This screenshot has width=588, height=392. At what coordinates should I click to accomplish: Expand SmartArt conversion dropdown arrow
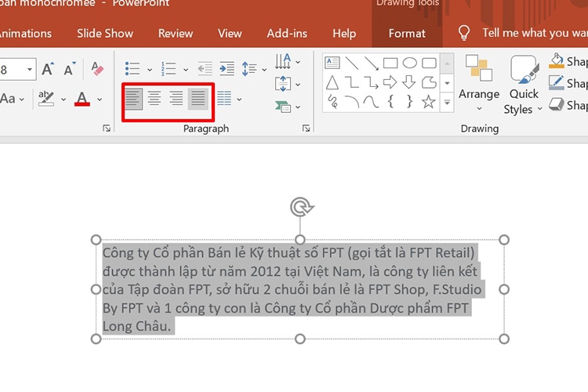298,107
